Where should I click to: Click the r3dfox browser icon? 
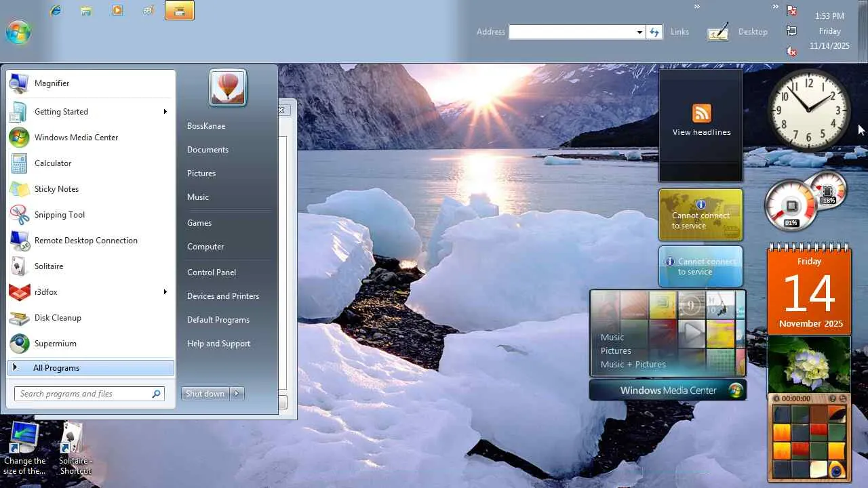coord(19,291)
